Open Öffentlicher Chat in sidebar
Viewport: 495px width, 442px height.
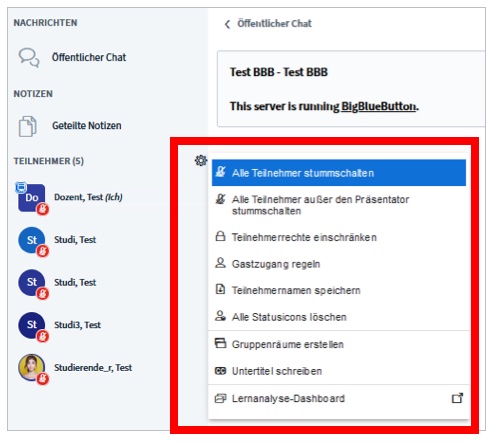[x=89, y=57]
